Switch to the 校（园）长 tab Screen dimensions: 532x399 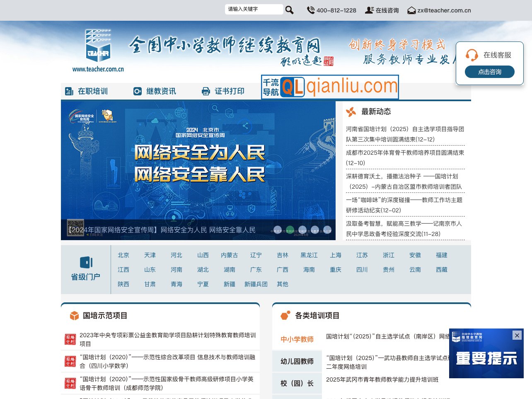[297, 383]
